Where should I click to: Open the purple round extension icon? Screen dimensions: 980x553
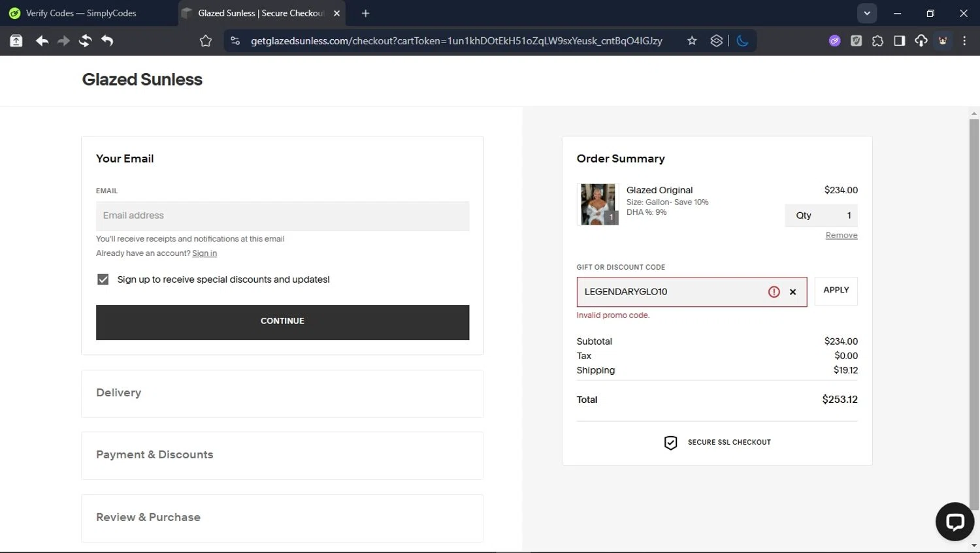tap(834, 41)
